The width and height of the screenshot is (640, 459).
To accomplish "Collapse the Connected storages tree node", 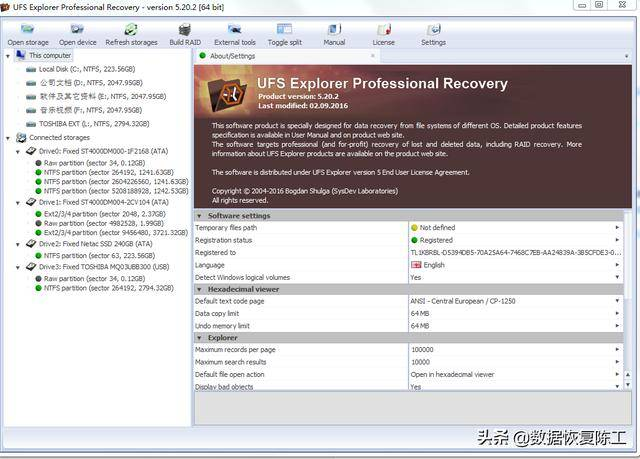I will pyautogui.click(x=8, y=138).
